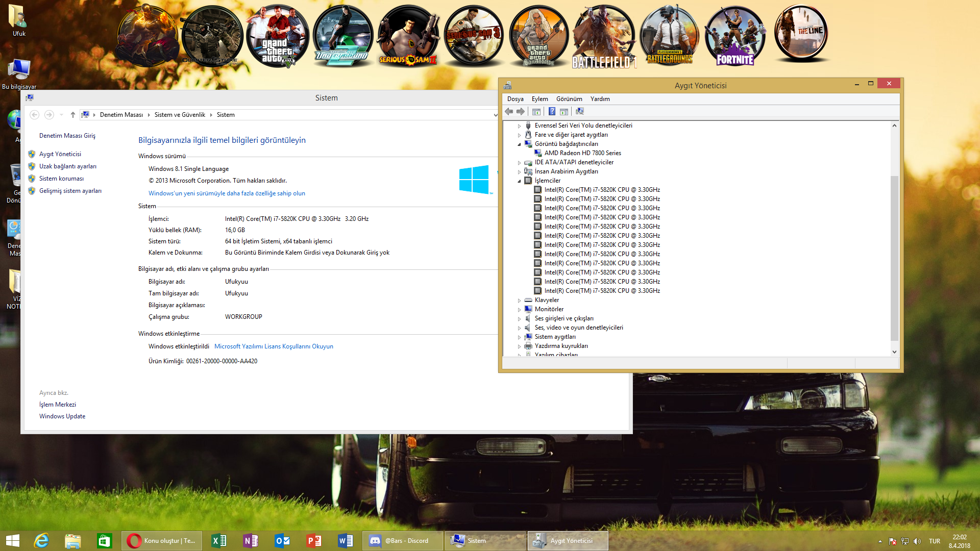Select AMD Radeon HD 7800 Series device
The image size is (980, 551).
tap(582, 153)
